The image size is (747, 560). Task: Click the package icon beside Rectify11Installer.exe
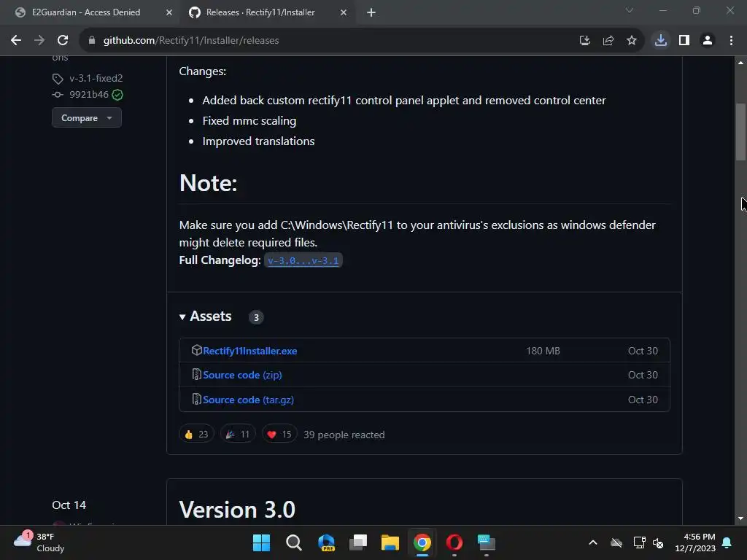(196, 351)
